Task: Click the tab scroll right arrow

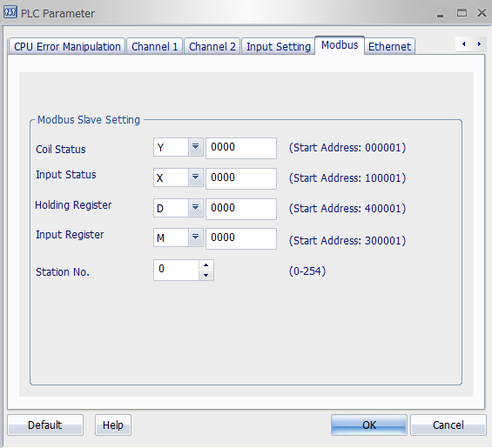Action: point(479,44)
